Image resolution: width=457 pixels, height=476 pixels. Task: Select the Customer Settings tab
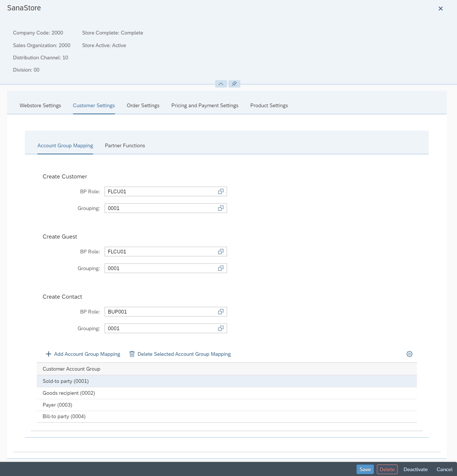94,105
